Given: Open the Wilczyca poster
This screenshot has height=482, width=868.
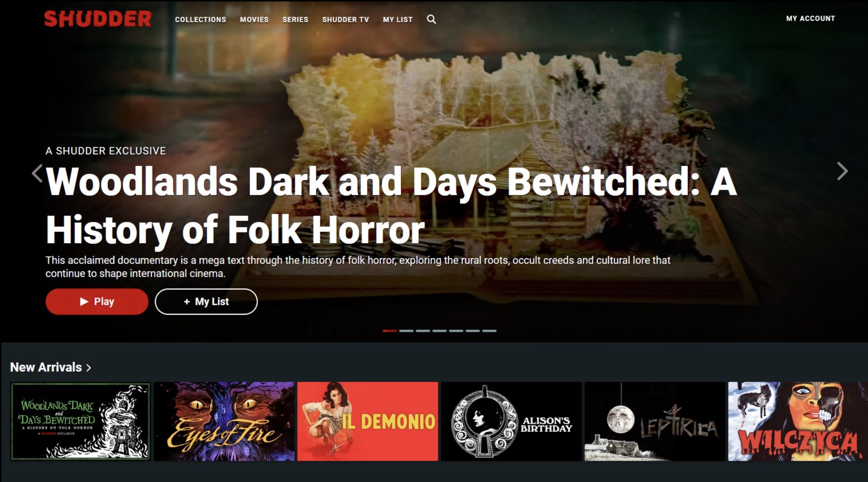Looking at the screenshot, I should 798,421.
